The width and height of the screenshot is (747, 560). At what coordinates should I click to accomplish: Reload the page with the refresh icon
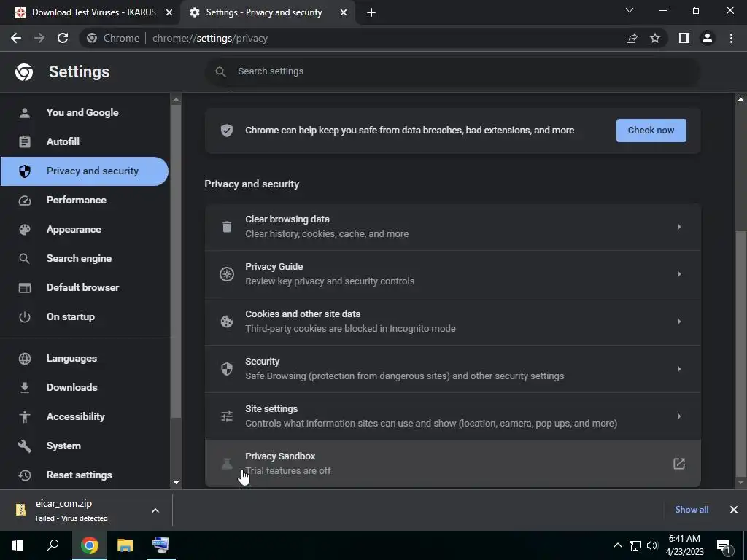[x=63, y=38]
